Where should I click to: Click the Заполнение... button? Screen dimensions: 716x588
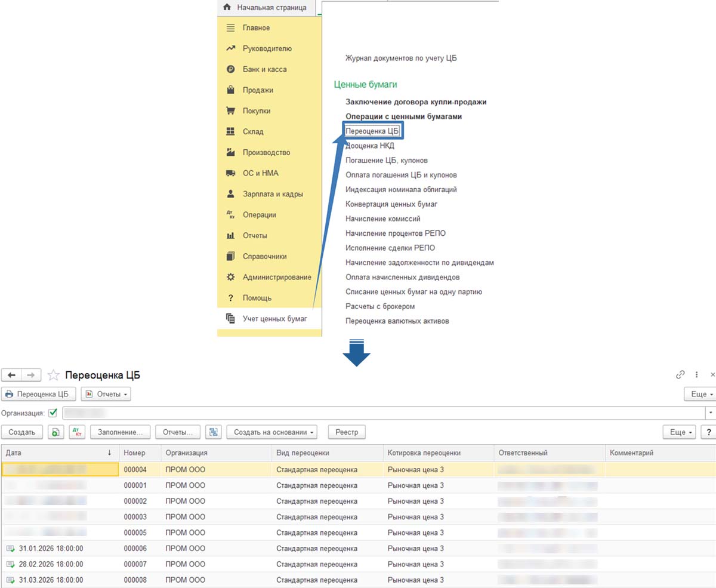coord(120,432)
